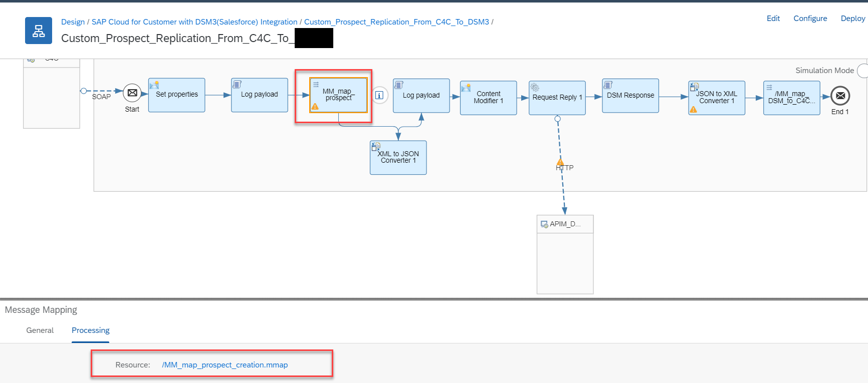Click the Start message event icon

132,93
